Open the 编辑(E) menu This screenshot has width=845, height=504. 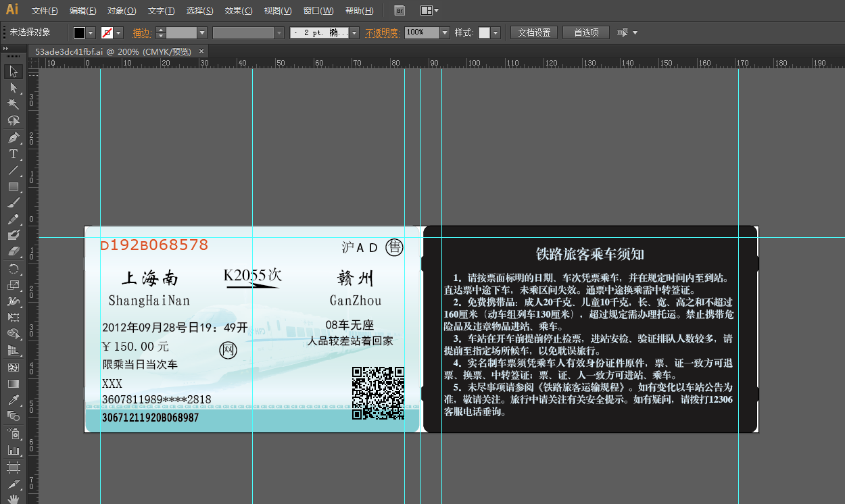(x=83, y=11)
